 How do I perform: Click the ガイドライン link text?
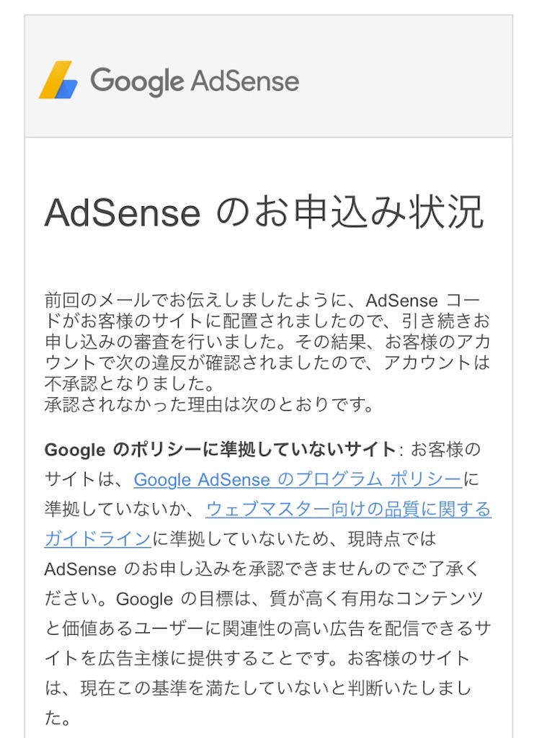pyautogui.click(x=97, y=539)
